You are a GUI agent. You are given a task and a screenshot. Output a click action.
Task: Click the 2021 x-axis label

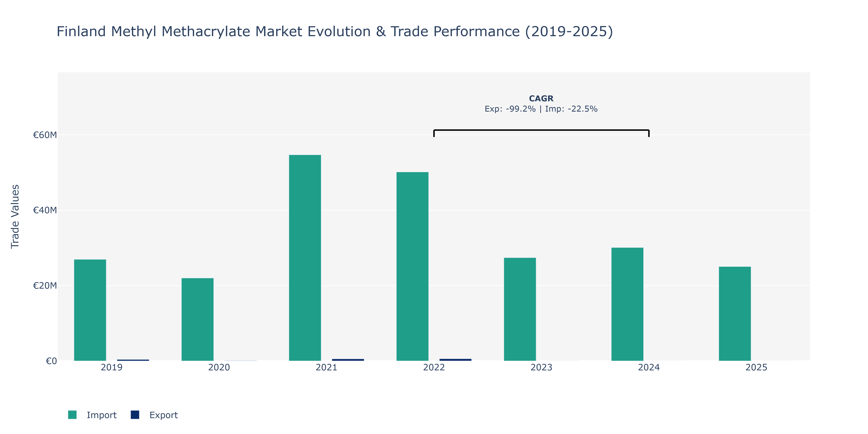pos(327,368)
